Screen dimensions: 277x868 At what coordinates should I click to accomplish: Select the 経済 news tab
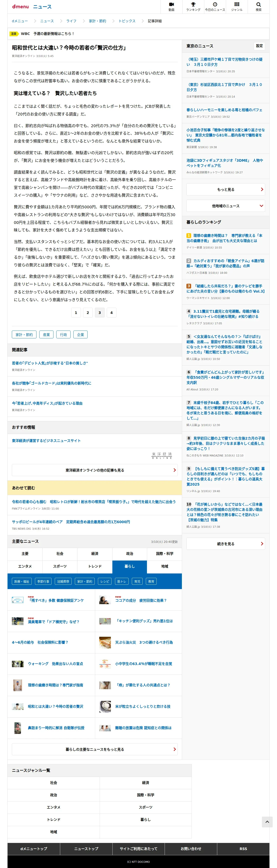pos(95,554)
